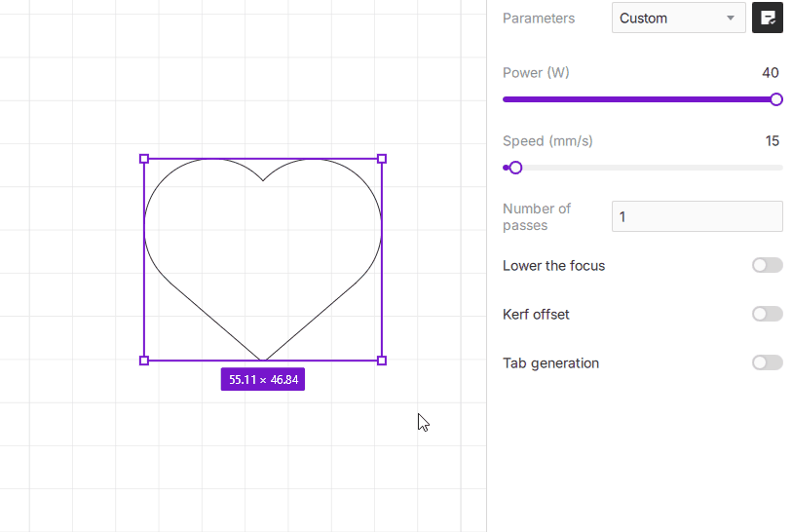The width and height of the screenshot is (792, 532).
Task: Enable the Lower the focus switch
Action: tap(767, 265)
